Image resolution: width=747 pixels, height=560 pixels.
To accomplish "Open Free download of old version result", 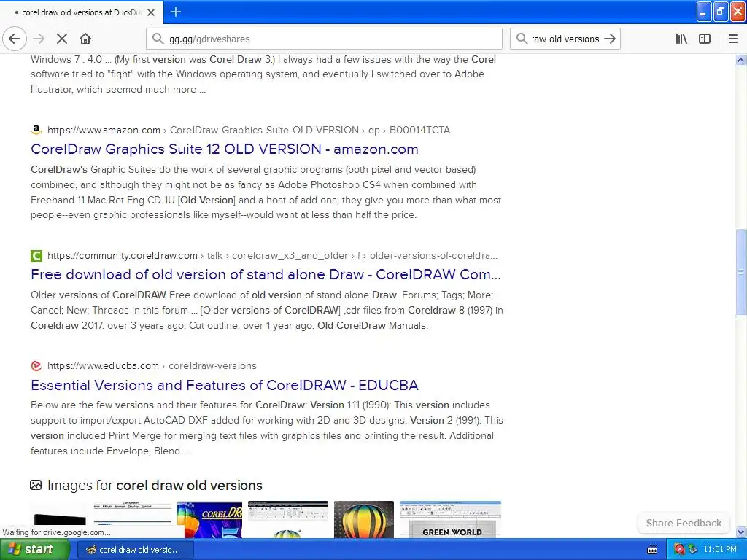I will tap(266, 274).
